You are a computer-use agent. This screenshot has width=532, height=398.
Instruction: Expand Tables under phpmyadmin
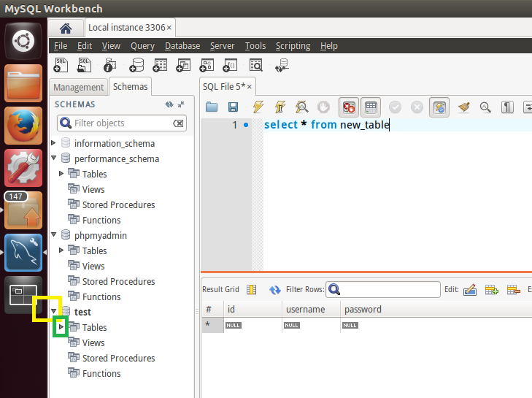pyautogui.click(x=61, y=250)
